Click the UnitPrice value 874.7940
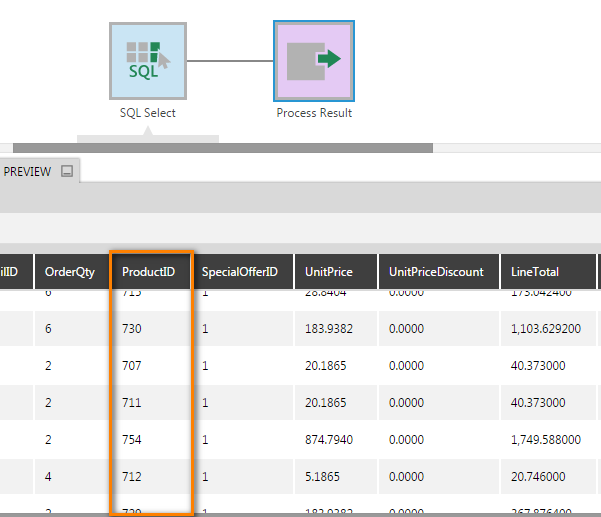Viewport: 601px width, 517px height. (329, 439)
